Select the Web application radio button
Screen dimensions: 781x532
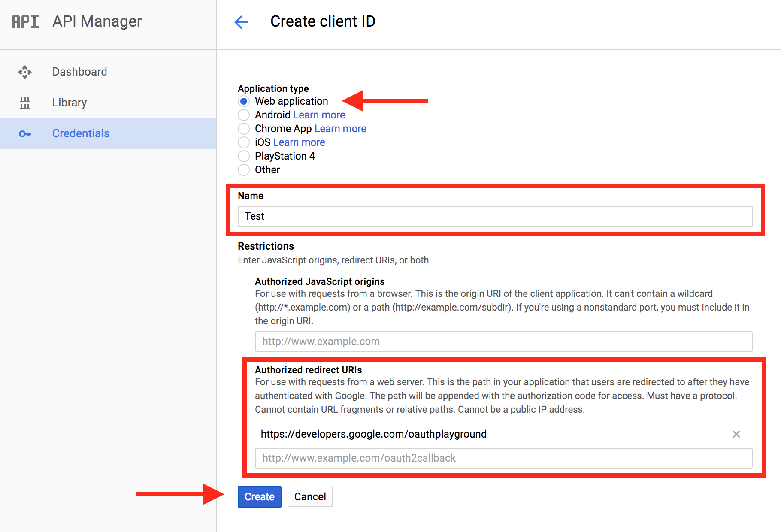click(x=244, y=101)
